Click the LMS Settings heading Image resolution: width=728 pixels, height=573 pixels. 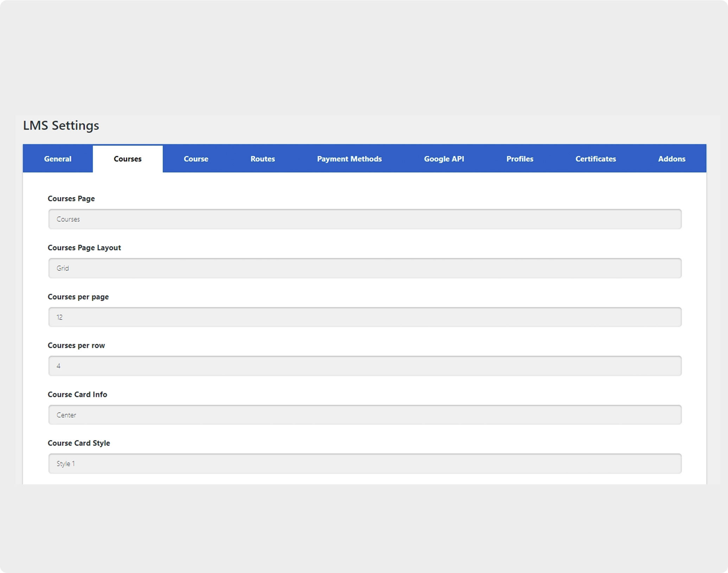click(x=61, y=126)
